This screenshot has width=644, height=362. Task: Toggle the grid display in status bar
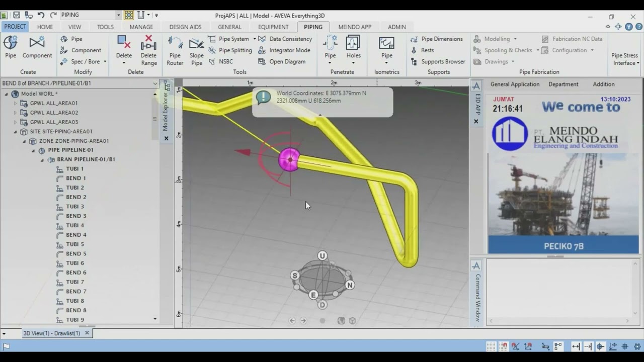(x=491, y=346)
